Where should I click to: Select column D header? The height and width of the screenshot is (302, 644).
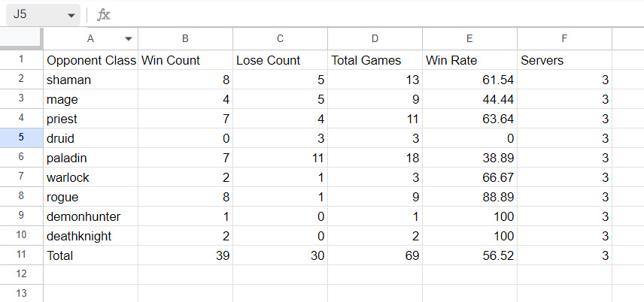point(375,38)
